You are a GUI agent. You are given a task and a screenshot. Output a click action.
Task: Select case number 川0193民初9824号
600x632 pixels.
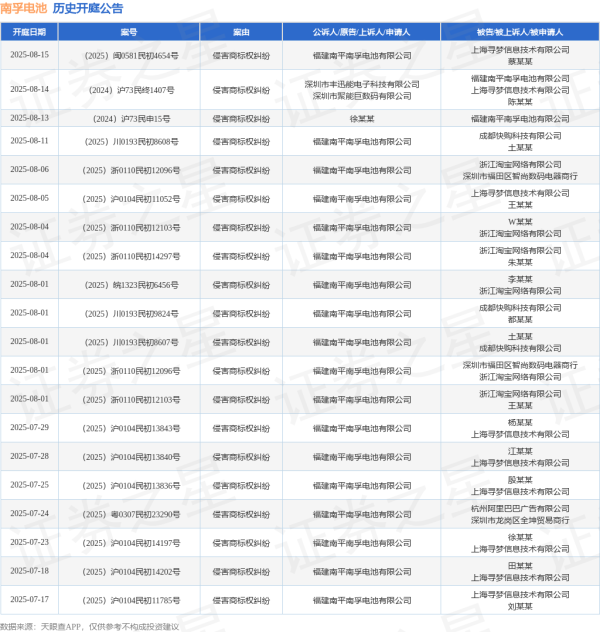tap(131, 314)
